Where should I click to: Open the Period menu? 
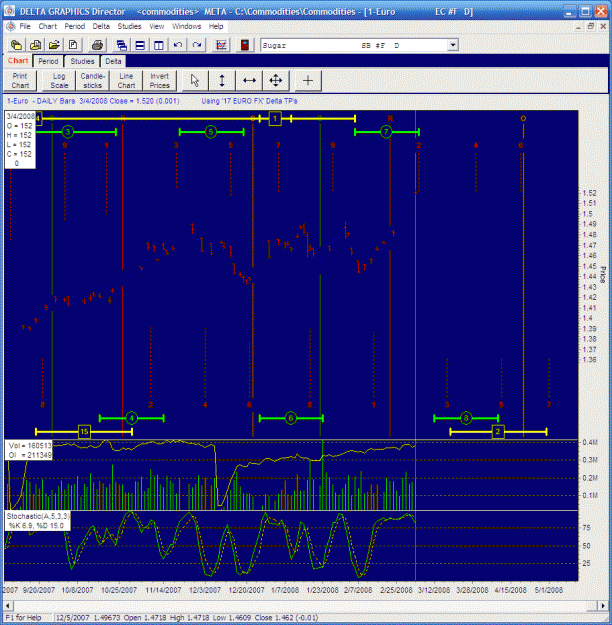pyautogui.click(x=75, y=26)
